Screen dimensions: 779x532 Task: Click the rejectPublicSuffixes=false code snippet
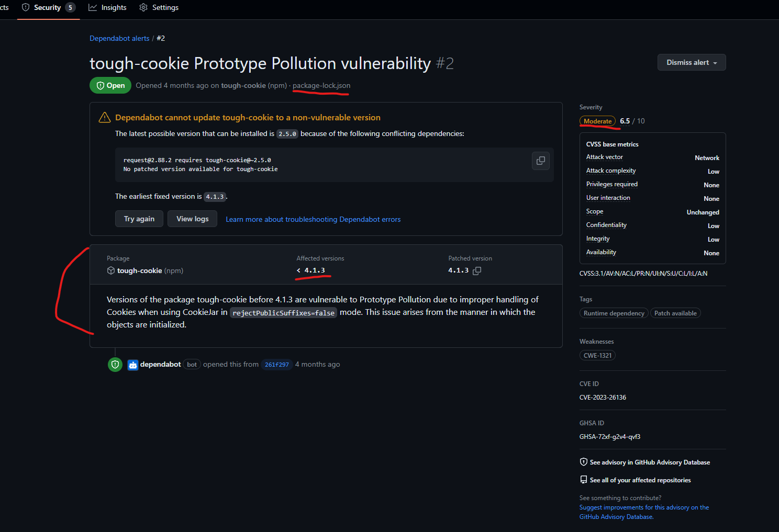283,313
